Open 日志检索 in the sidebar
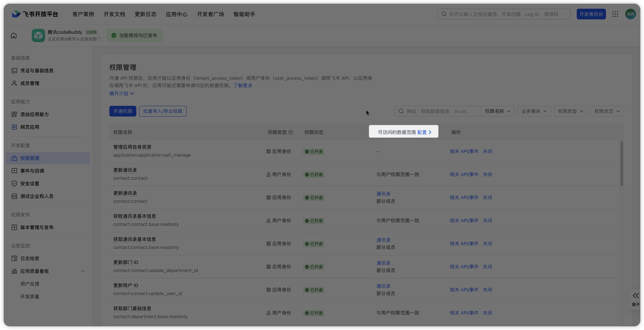This screenshot has height=330, width=644. [x=30, y=258]
